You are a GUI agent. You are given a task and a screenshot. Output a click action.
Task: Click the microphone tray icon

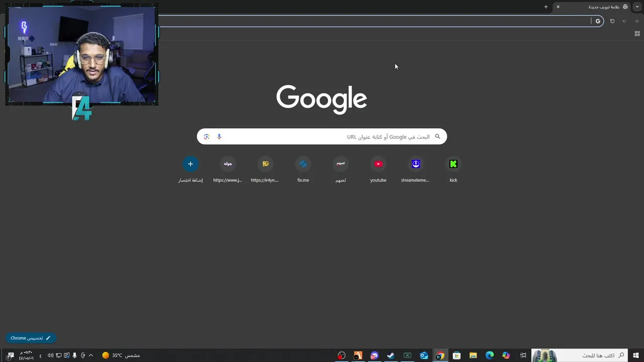(x=74, y=355)
